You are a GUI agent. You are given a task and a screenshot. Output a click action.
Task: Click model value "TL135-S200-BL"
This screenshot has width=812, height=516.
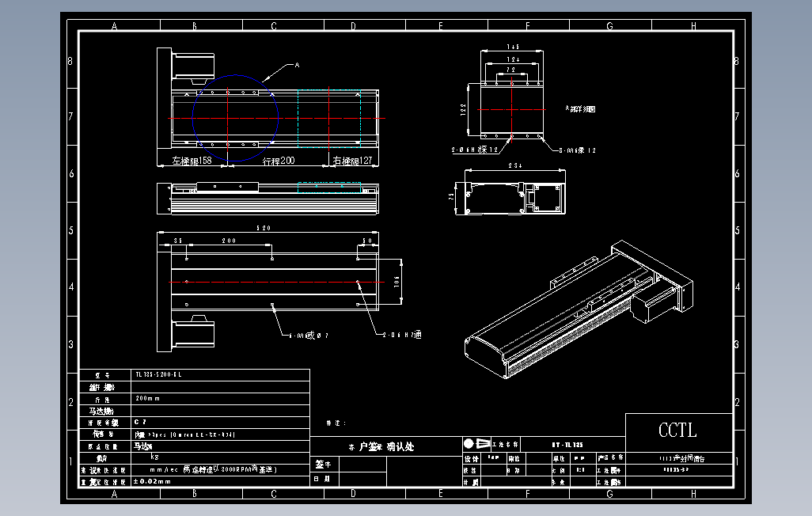tap(158, 374)
